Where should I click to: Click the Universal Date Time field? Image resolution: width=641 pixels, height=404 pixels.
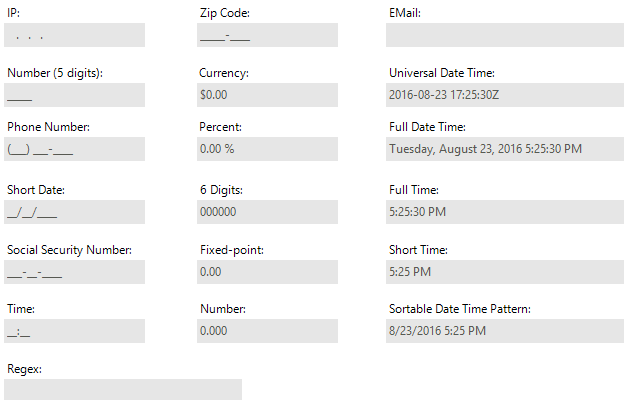click(x=505, y=95)
